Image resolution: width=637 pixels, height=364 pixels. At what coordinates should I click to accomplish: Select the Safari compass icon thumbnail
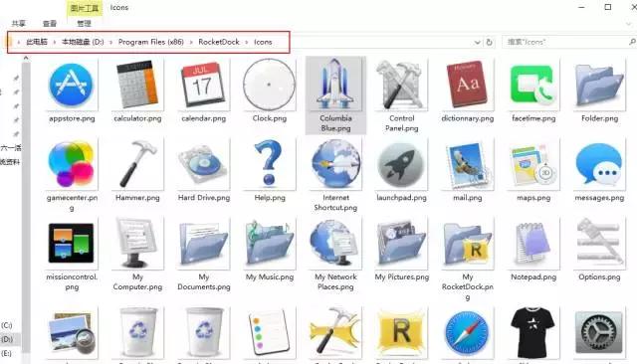(467, 333)
